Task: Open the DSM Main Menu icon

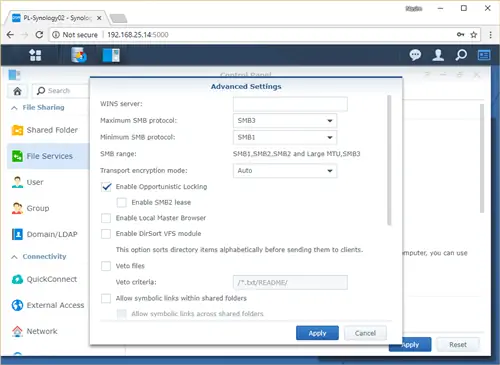Action: (x=35, y=55)
